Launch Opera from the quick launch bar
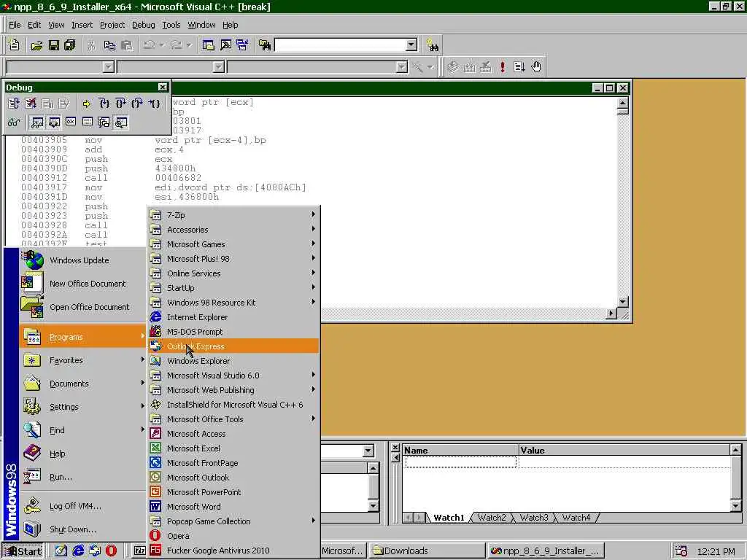The height and width of the screenshot is (560, 747). (x=111, y=551)
